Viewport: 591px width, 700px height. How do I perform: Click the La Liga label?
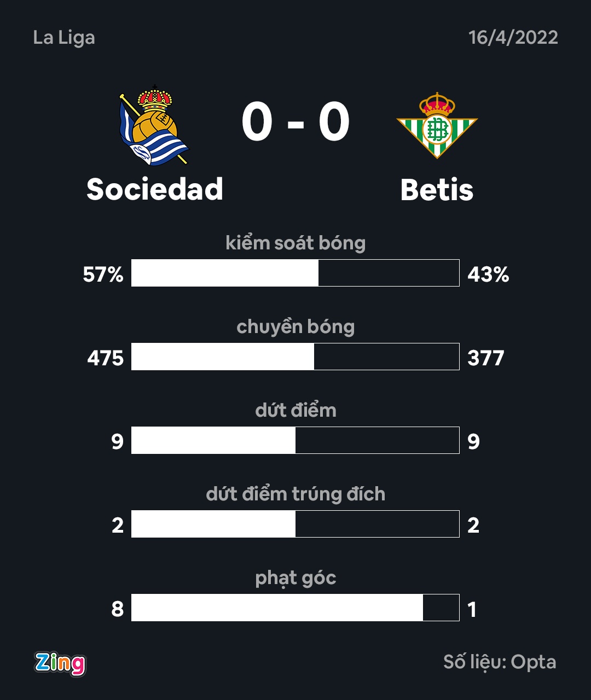tap(64, 38)
